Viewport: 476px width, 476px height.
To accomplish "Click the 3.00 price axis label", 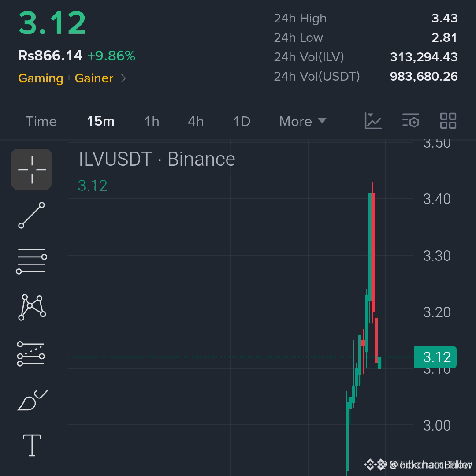I will point(437,426).
